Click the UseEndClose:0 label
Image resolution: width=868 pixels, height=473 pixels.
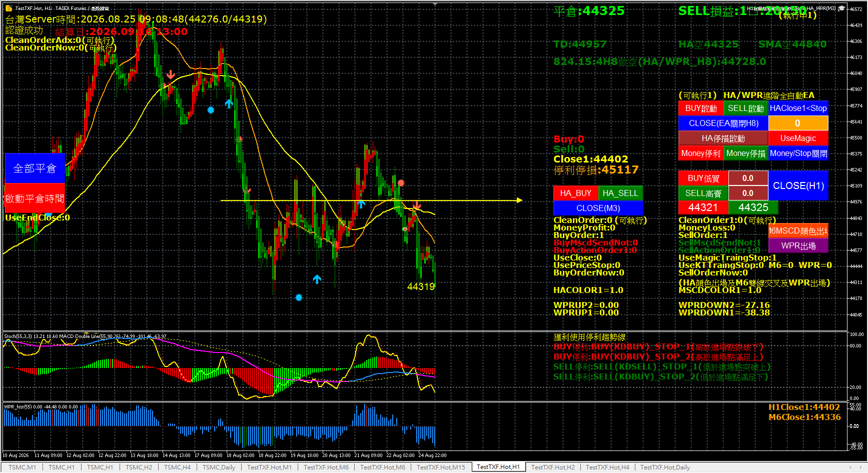[x=38, y=217]
